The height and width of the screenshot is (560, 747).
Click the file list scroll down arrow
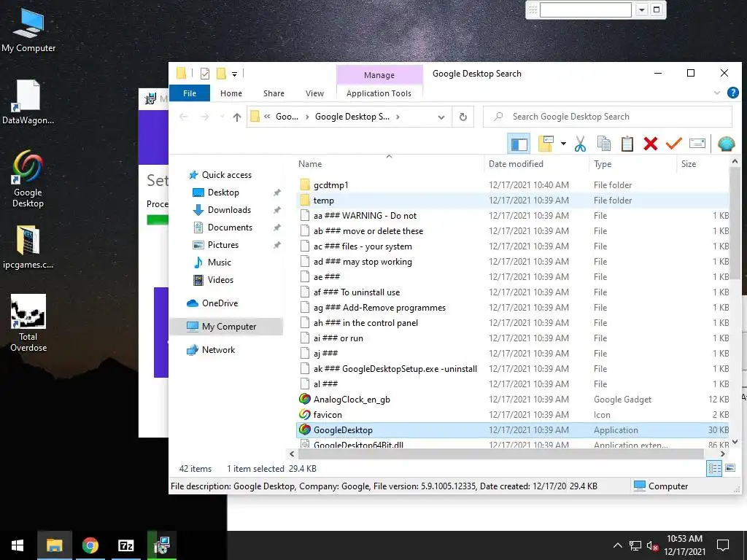735,442
